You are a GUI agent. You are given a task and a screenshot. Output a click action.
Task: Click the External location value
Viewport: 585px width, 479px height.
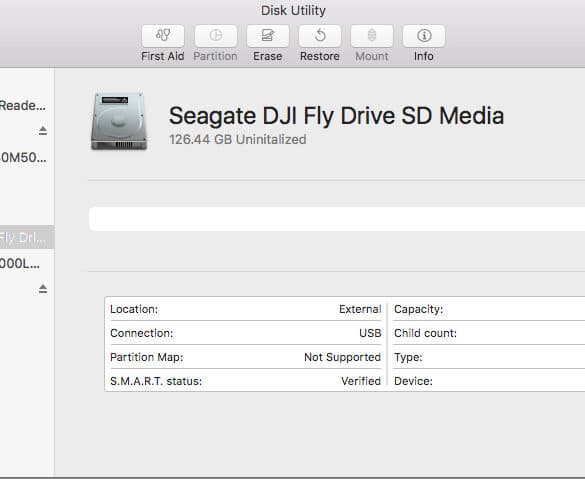click(x=360, y=309)
